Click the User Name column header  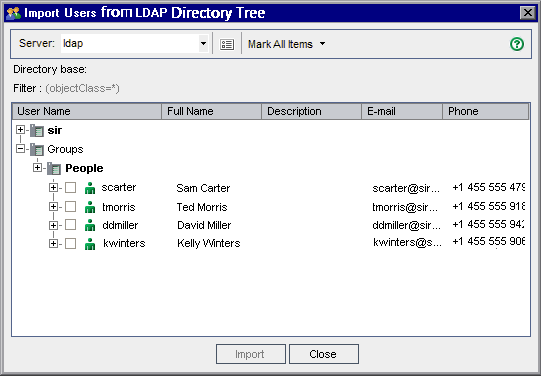(x=87, y=111)
